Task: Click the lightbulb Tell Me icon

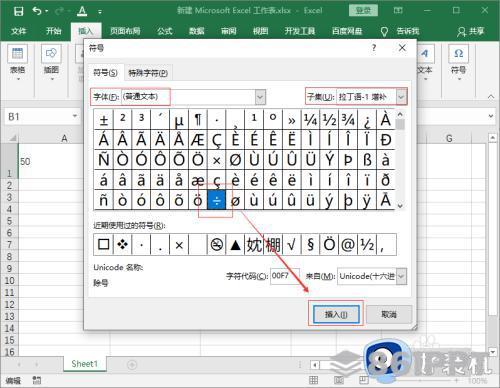Action: point(384,31)
